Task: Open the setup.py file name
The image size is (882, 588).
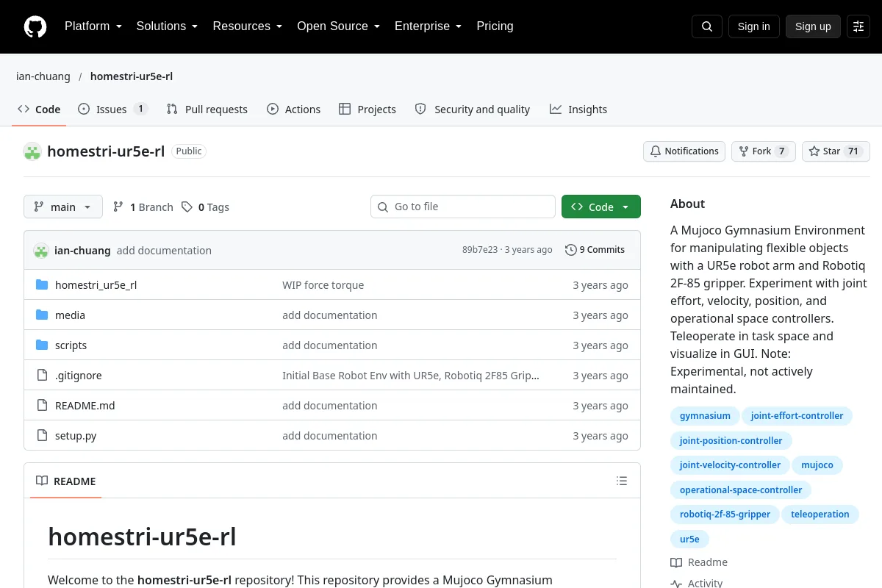Action: [76, 436]
